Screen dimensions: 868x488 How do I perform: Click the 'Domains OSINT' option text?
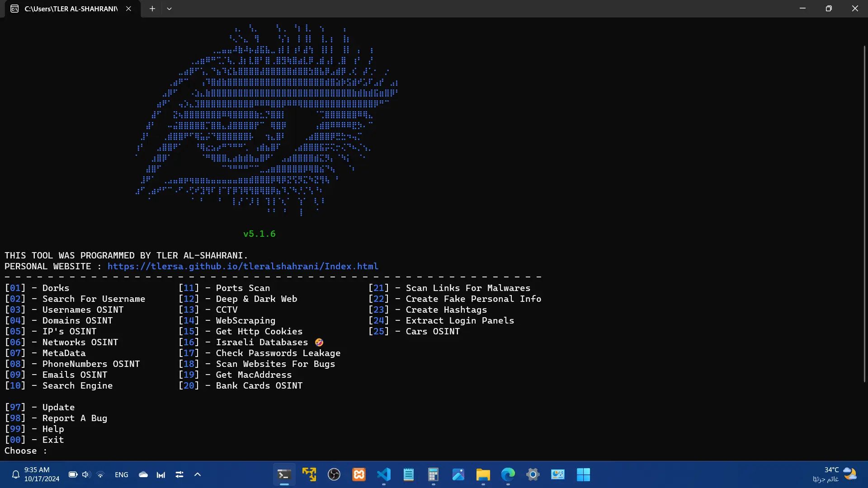click(77, 321)
